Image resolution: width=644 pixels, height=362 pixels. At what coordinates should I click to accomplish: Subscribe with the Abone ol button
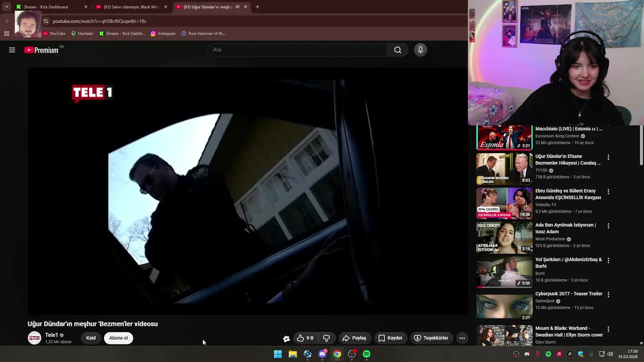(x=119, y=338)
